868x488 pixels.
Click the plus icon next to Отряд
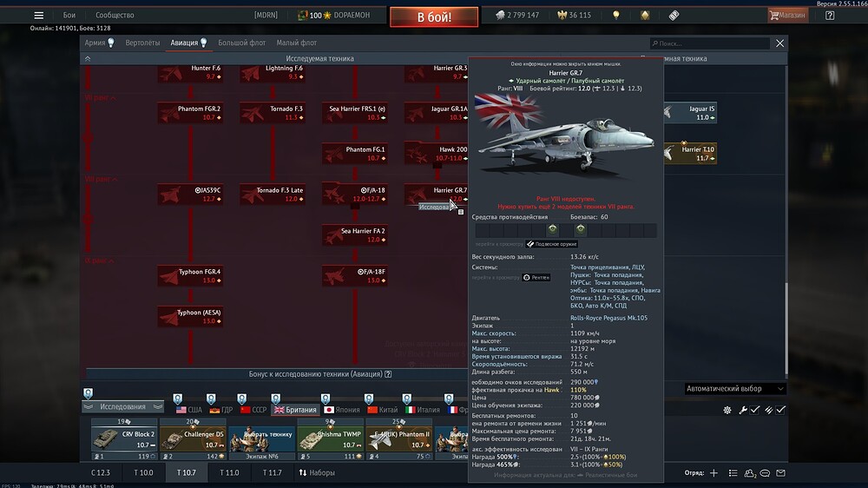(x=714, y=473)
